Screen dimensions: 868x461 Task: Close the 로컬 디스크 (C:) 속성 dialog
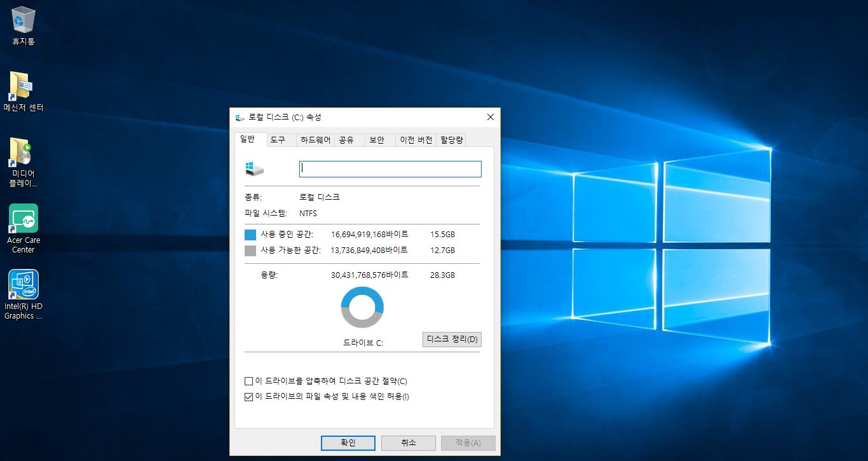[490, 117]
